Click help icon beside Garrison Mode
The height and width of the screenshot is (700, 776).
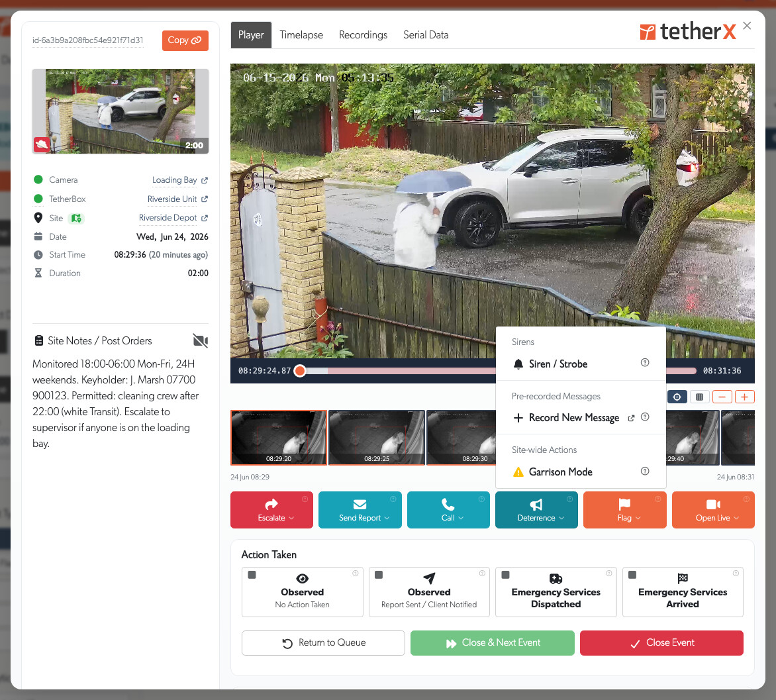coord(645,471)
